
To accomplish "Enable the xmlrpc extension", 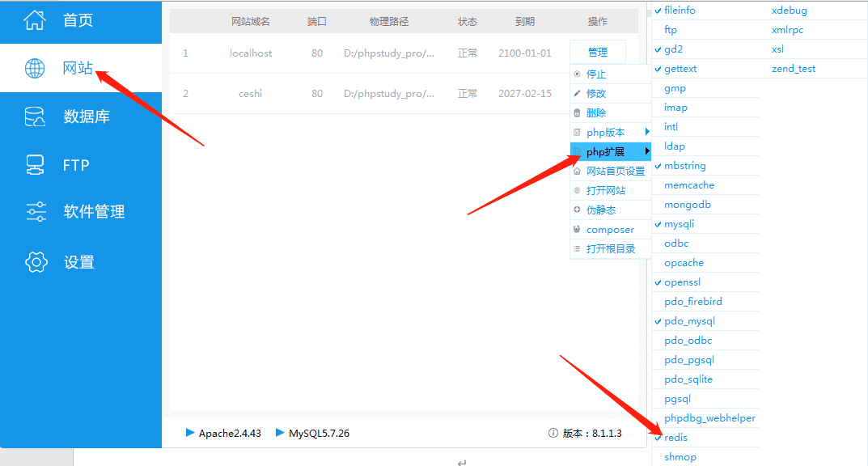I will (x=787, y=30).
